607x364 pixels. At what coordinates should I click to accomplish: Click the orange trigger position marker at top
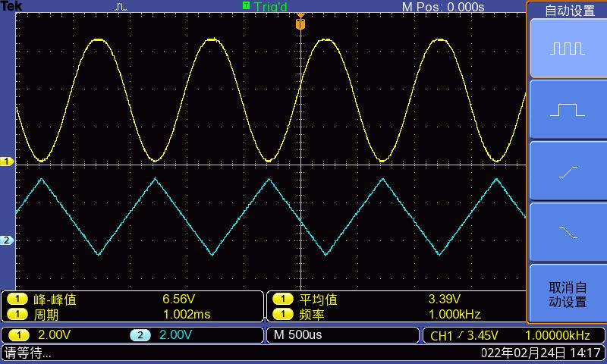point(300,23)
